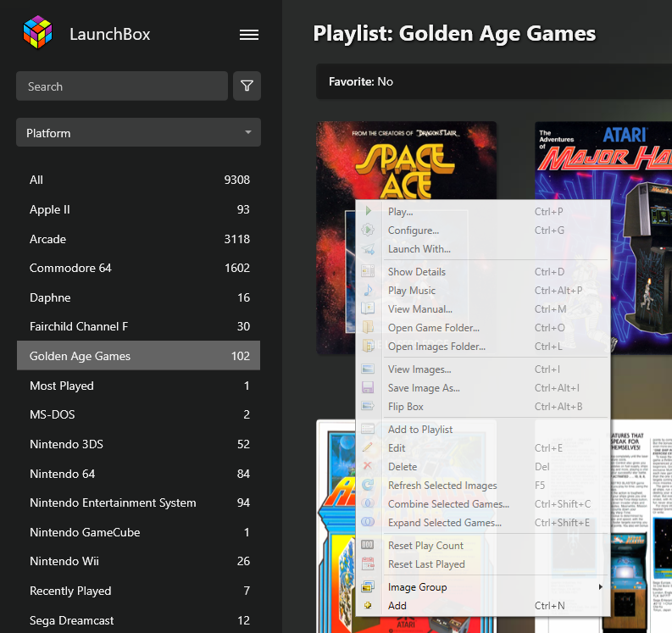This screenshot has width=672, height=633.
Task: Click the Favorite: No filter bar
Action: (494, 81)
